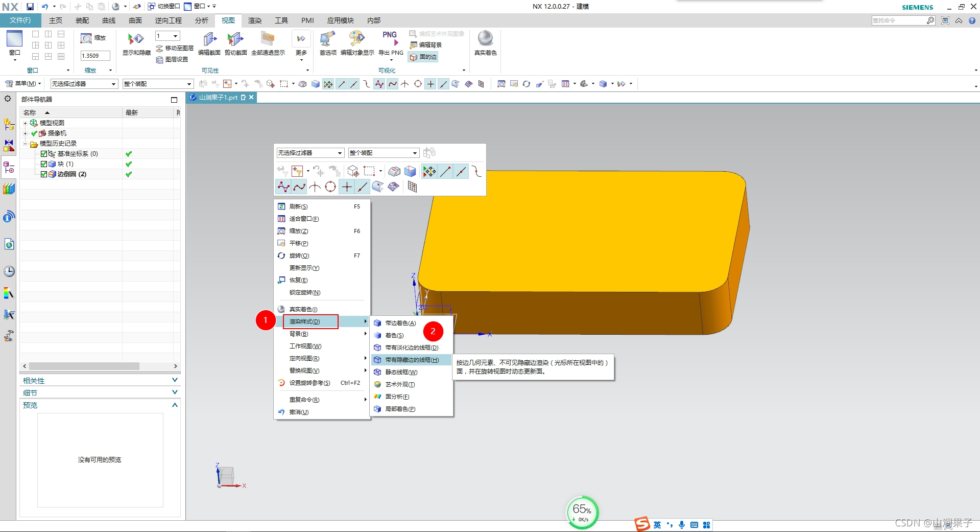
Task: Click the settings gear in left sidebar
Action: click(8, 99)
